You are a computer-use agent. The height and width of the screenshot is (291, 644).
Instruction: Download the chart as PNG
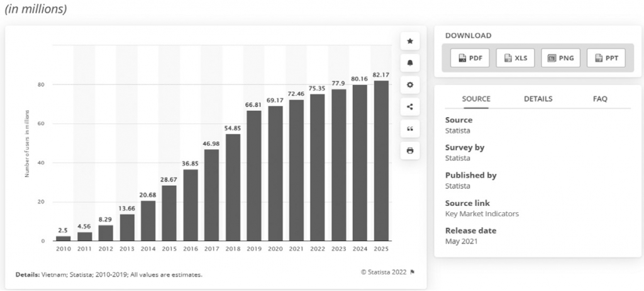pyautogui.click(x=560, y=59)
